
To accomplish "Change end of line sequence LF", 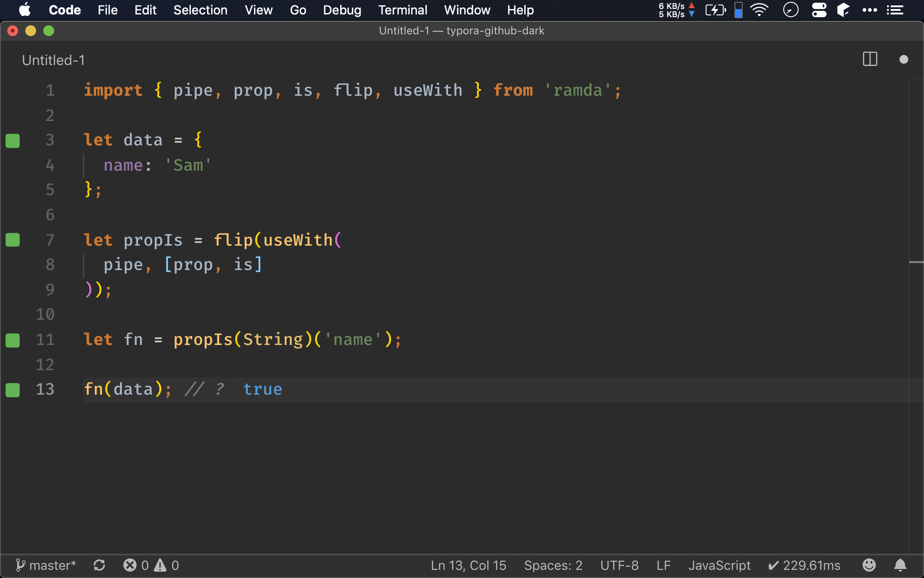I will tap(664, 565).
